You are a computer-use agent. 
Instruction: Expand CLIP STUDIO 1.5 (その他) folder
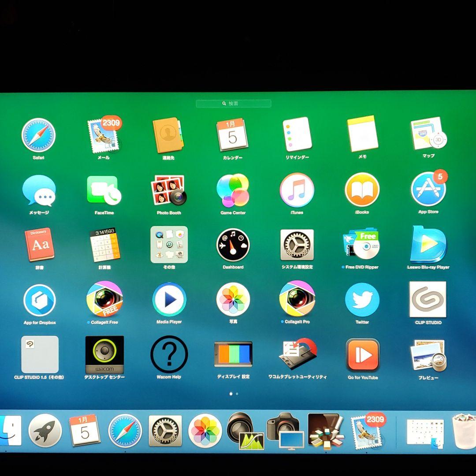[x=40, y=355]
